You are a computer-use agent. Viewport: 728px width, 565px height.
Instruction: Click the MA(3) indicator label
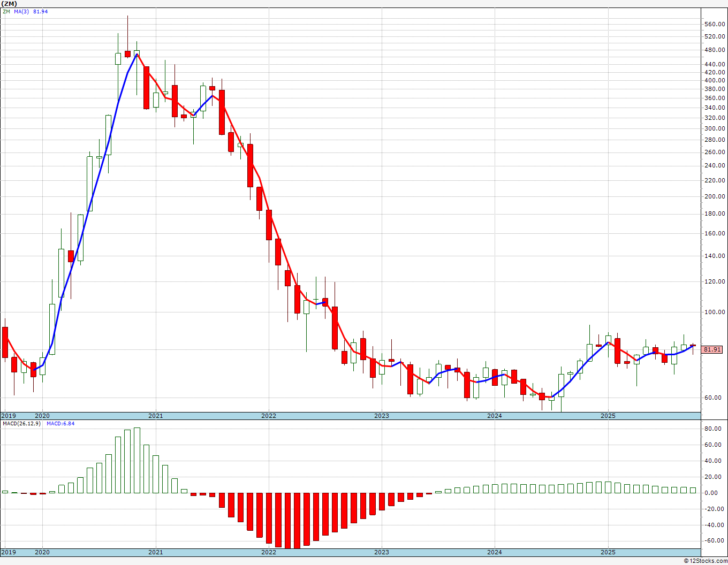point(22,11)
